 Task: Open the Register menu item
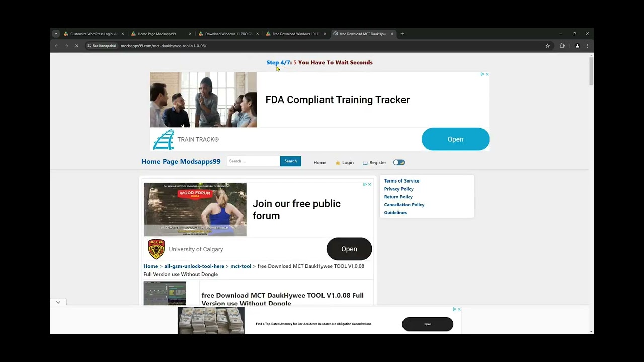click(374, 162)
